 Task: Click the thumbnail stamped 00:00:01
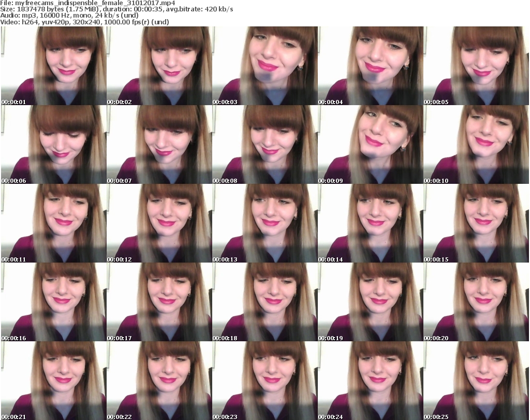[x=53, y=66]
